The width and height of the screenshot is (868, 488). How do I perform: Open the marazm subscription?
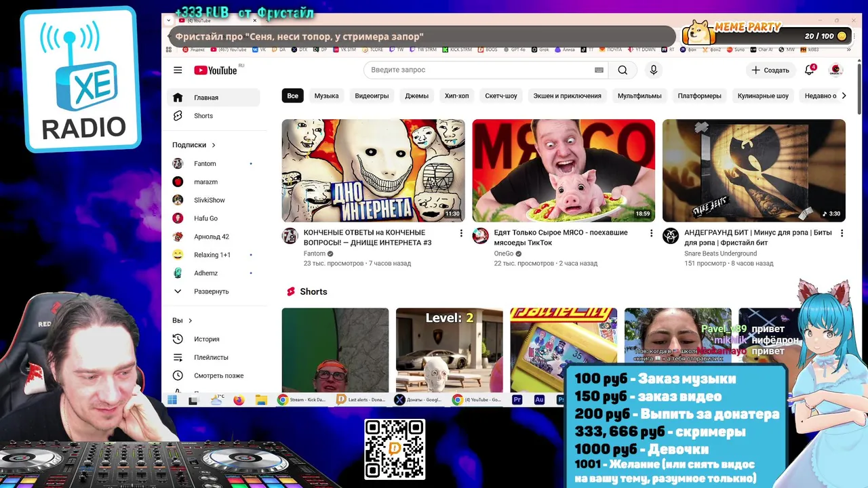(x=214, y=182)
